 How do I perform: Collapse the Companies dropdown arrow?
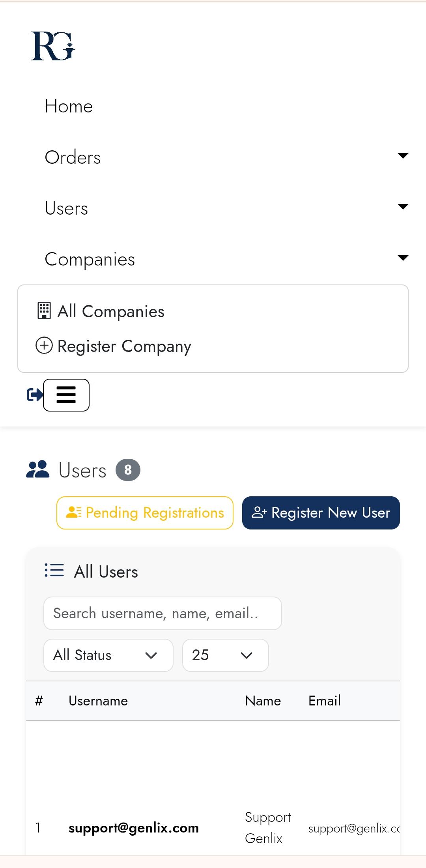tap(403, 258)
